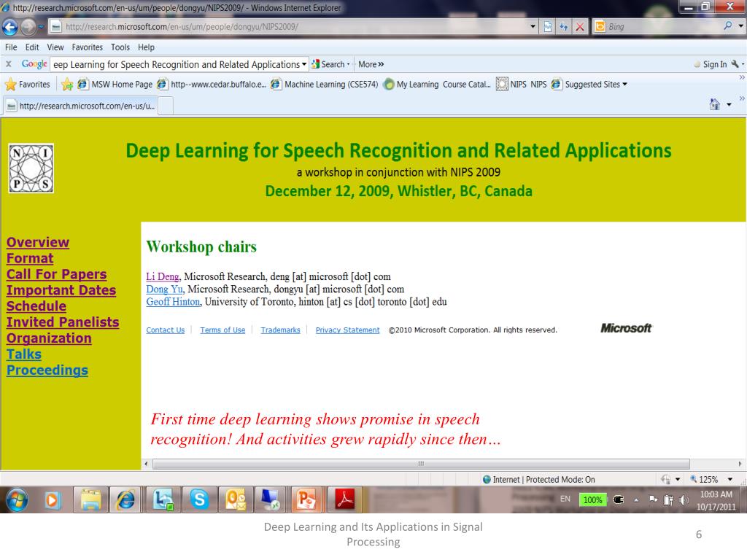The image size is (747, 560).
Task: Click the NIPS logo image on the page
Action: (31, 168)
